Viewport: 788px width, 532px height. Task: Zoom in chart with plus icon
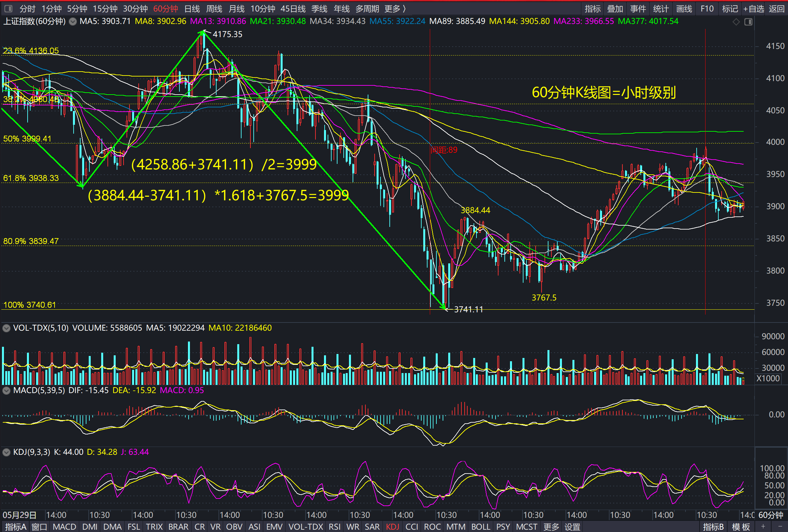(763, 526)
